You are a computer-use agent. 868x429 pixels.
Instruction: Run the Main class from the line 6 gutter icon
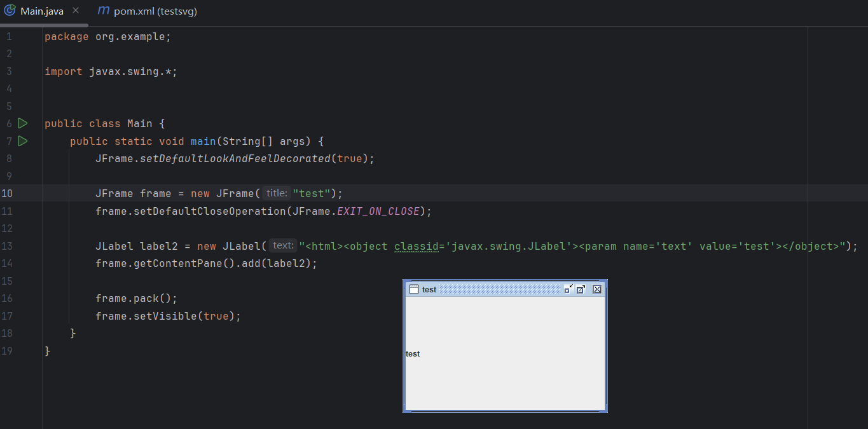(23, 123)
